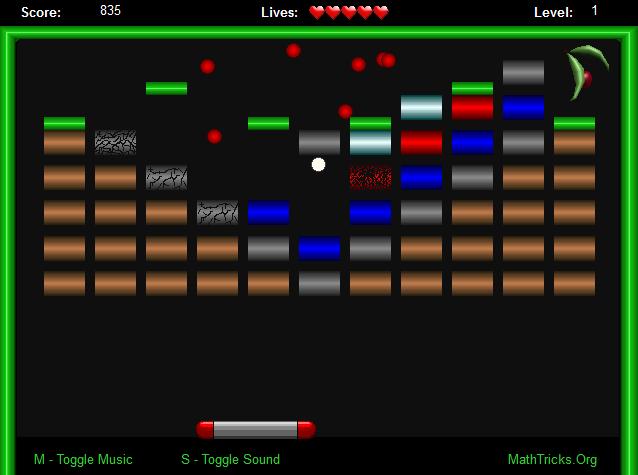Click the red speckled damaged brick
Viewport: 638px width, 475px height.
(x=370, y=177)
